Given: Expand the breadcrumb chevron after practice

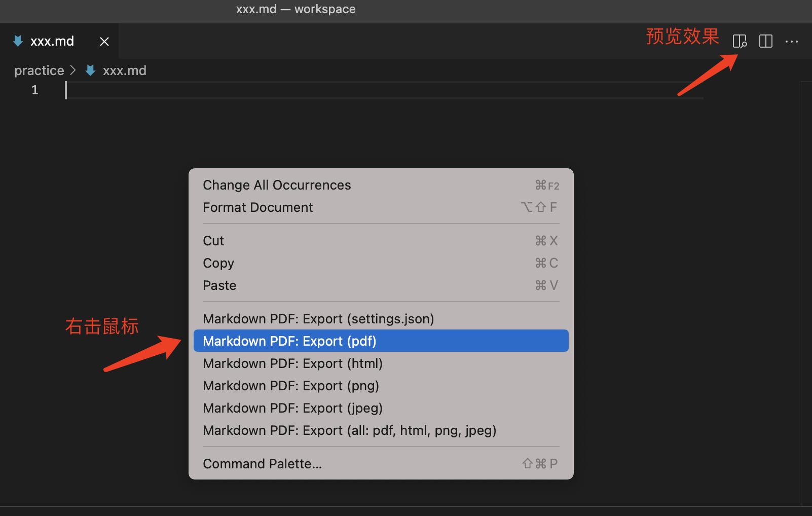Looking at the screenshot, I should click(x=73, y=70).
